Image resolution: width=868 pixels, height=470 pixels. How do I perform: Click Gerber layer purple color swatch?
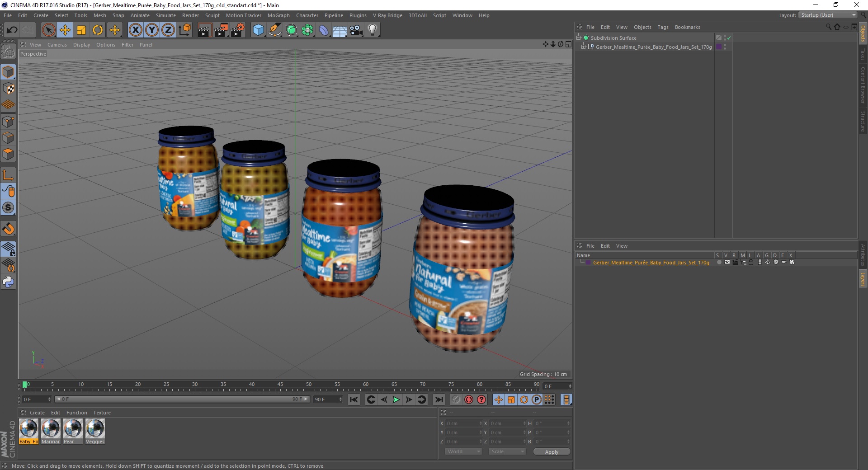click(x=588, y=263)
